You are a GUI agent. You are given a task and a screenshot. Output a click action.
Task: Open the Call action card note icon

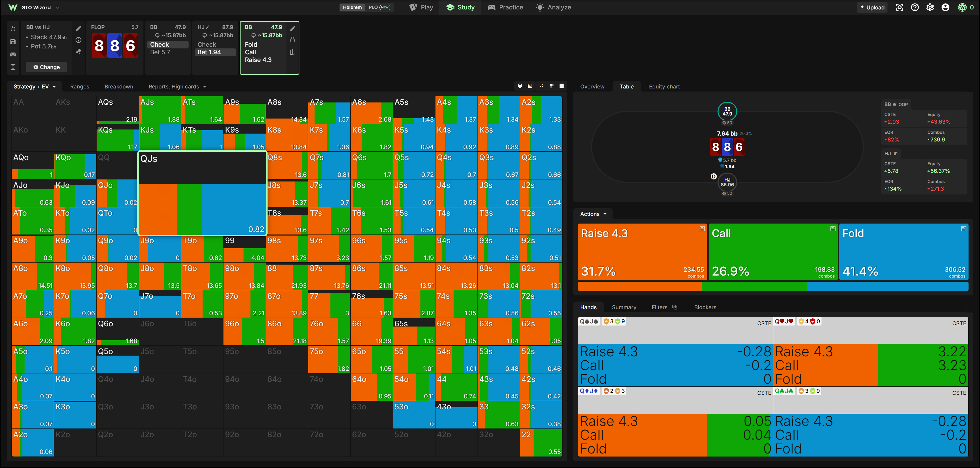click(833, 229)
